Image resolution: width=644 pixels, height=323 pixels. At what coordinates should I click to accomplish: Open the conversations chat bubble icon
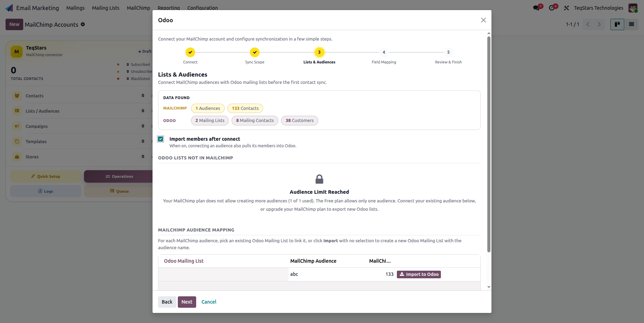[x=537, y=8]
